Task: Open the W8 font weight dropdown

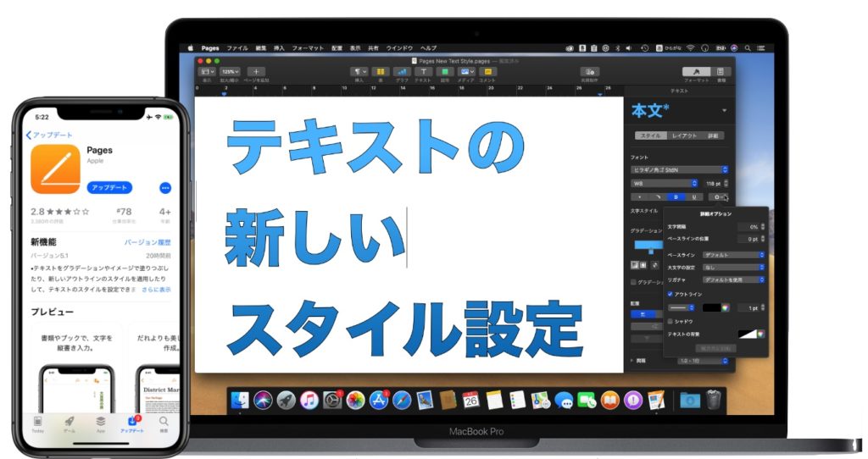Action: (665, 184)
